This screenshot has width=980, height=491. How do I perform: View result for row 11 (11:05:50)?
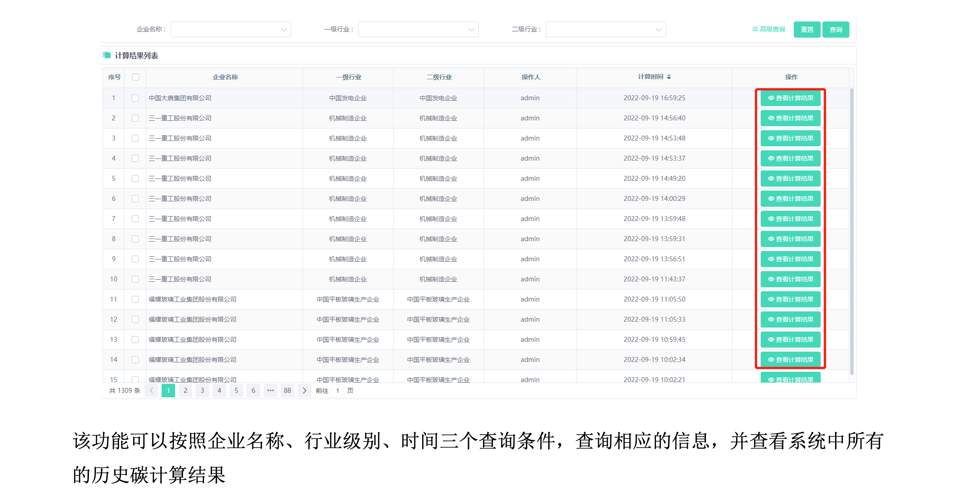790,299
